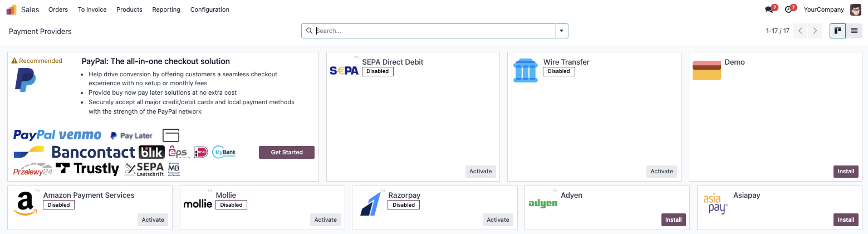The image size is (868, 234).
Task: Open the conversations chat bubble icon
Action: [769, 9]
